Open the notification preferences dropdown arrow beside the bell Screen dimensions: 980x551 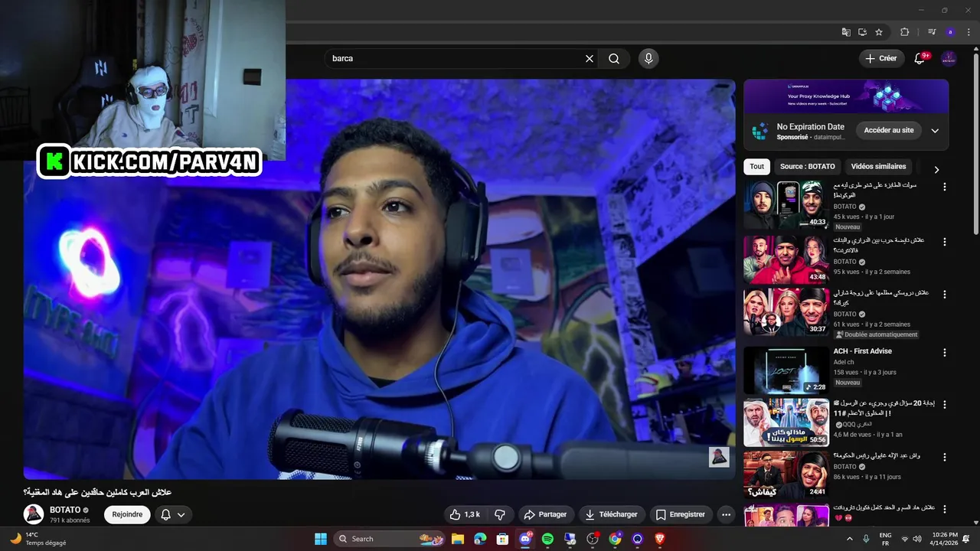pos(181,514)
